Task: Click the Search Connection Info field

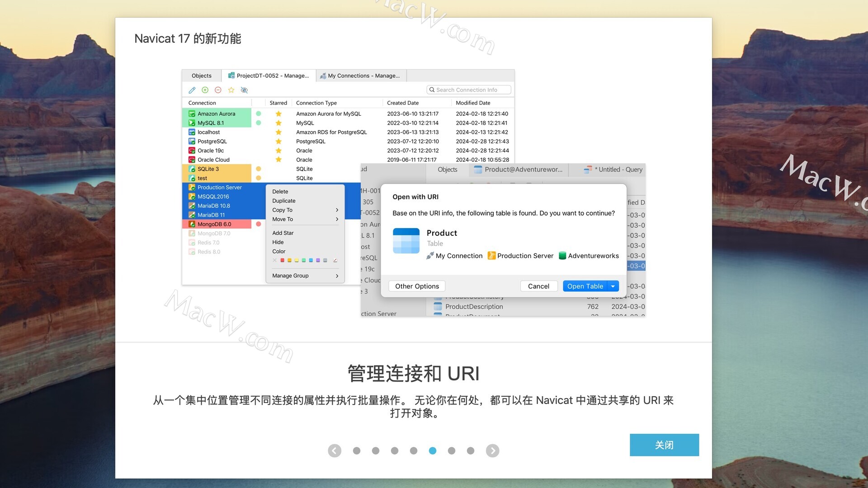Action: click(x=468, y=90)
